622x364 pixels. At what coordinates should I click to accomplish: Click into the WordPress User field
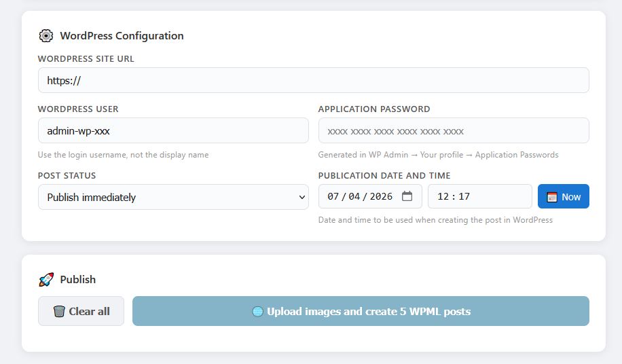tap(173, 130)
